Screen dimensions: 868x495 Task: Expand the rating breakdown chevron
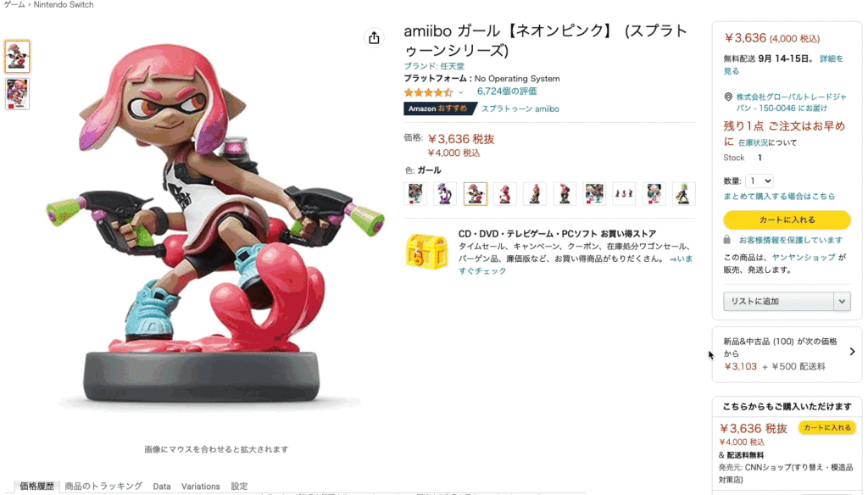460,92
